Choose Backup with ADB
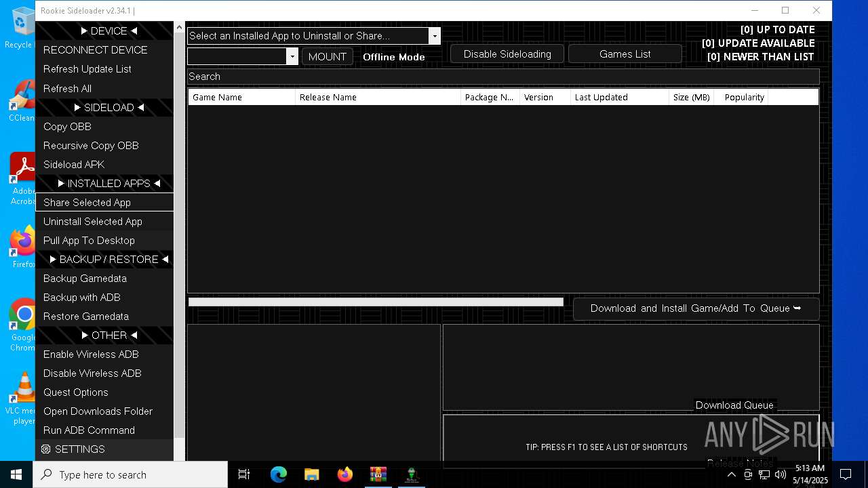Image resolution: width=868 pixels, height=488 pixels. pyautogui.click(x=104, y=297)
